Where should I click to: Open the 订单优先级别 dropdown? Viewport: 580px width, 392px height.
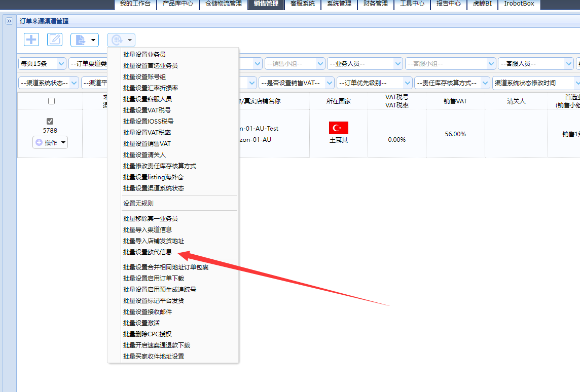(x=374, y=83)
